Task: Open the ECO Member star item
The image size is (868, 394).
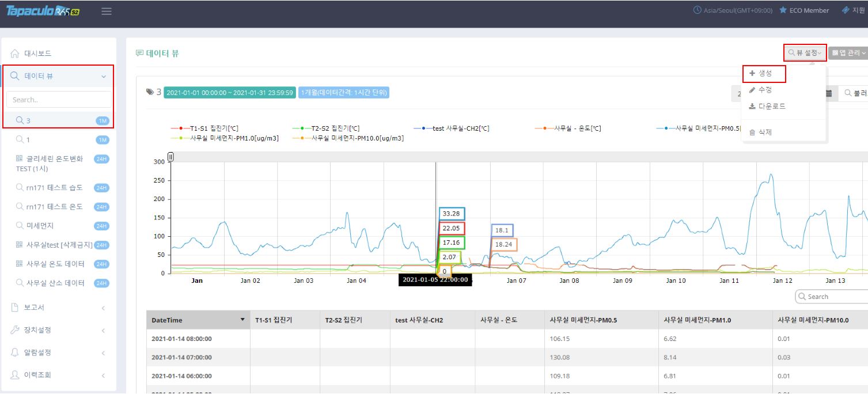Action: pyautogui.click(x=804, y=10)
